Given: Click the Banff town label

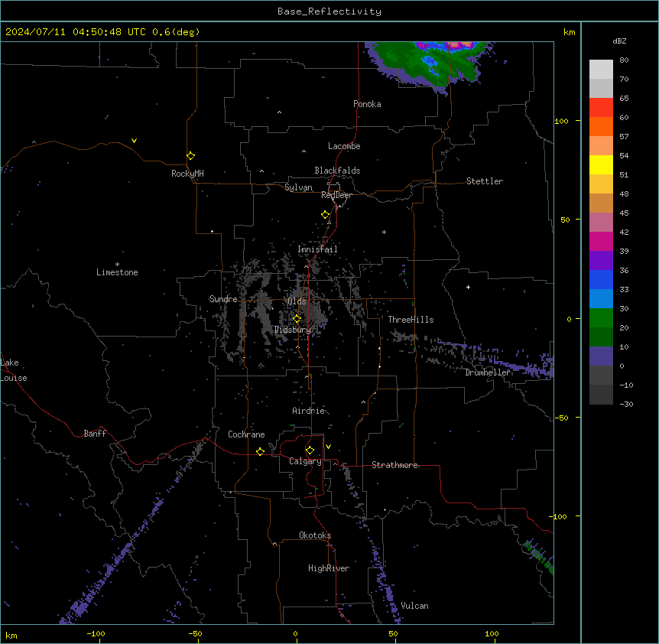Looking at the screenshot, I should pos(95,434).
